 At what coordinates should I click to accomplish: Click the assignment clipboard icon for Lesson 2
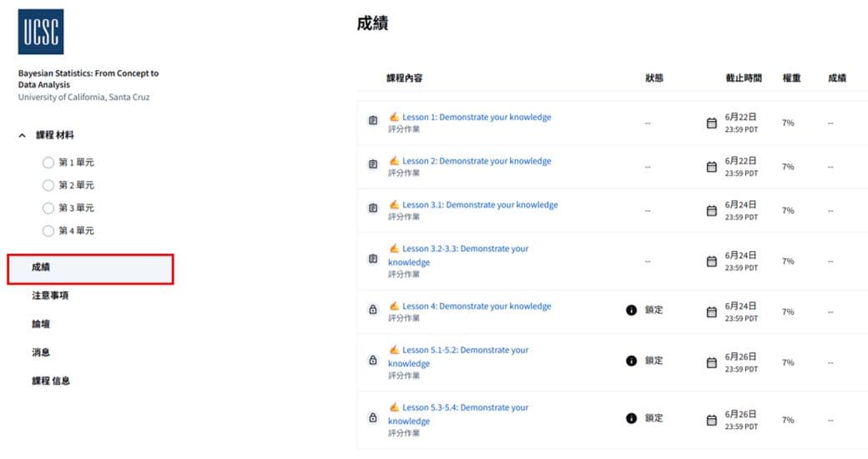(373, 164)
